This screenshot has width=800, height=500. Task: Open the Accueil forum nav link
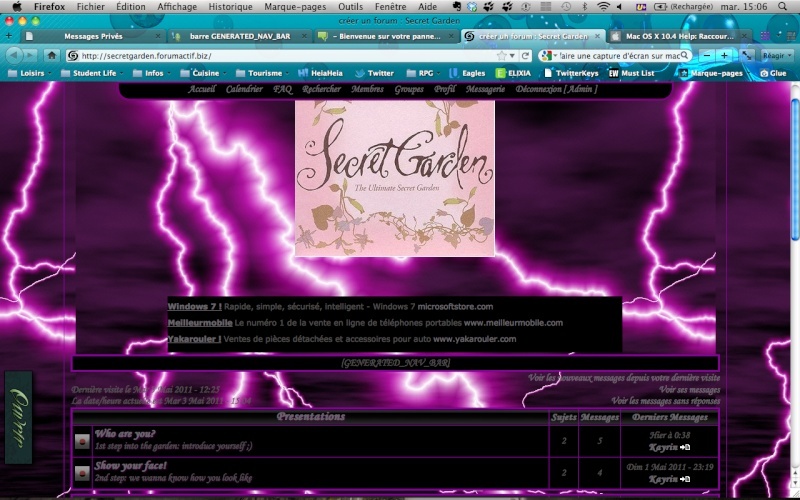(202, 89)
